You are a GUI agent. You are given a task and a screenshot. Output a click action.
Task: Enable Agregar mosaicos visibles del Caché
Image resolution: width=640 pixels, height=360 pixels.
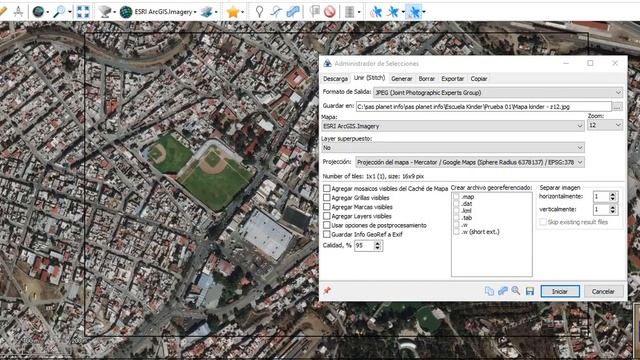tap(327, 189)
